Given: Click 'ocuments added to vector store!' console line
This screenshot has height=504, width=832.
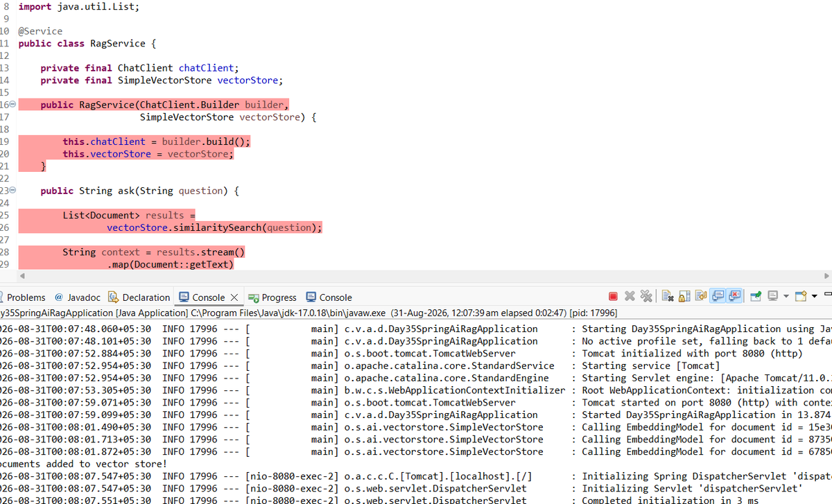Looking at the screenshot, I should click(83, 464).
